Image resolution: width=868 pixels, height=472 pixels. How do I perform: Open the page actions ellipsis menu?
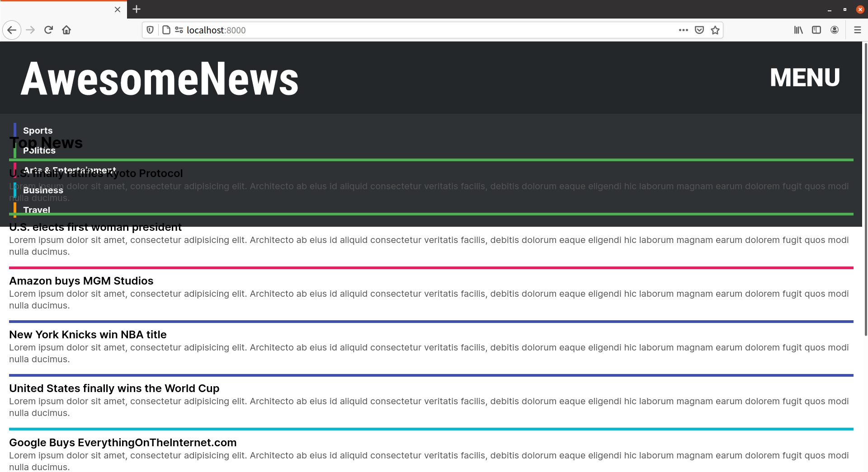tap(684, 30)
